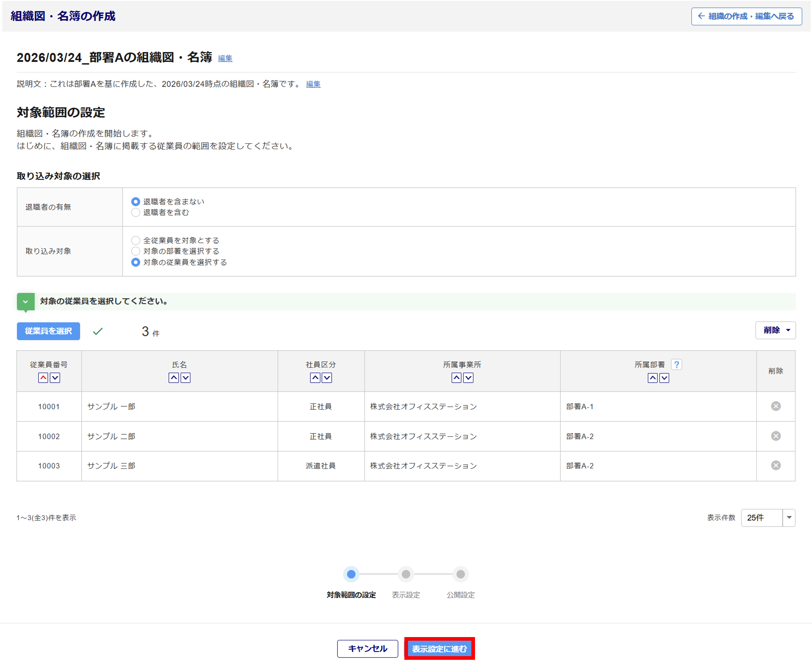This screenshot has height=672, width=812.
Task: Remove employee 10001 with delete icon
Action: [x=775, y=406]
